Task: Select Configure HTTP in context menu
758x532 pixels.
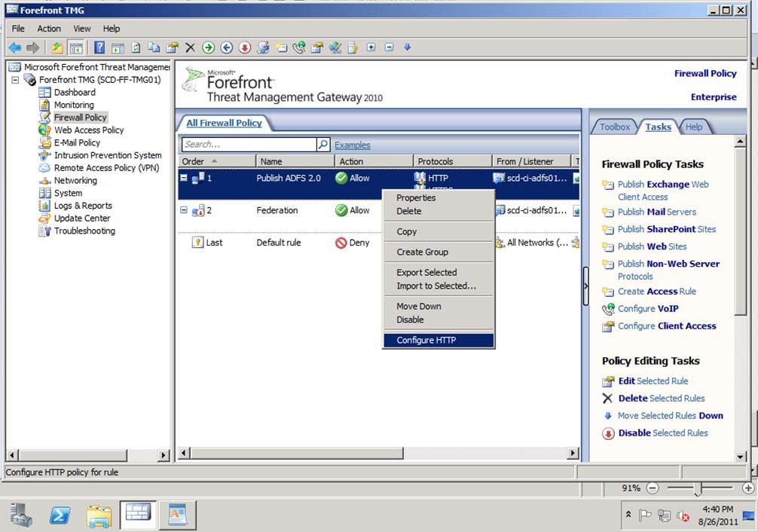Action: pos(439,340)
